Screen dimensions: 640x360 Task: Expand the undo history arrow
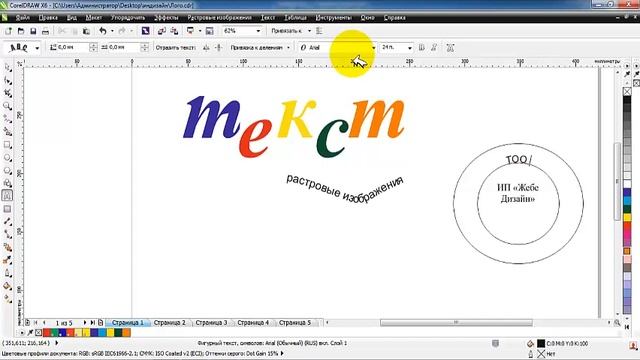click(112, 31)
